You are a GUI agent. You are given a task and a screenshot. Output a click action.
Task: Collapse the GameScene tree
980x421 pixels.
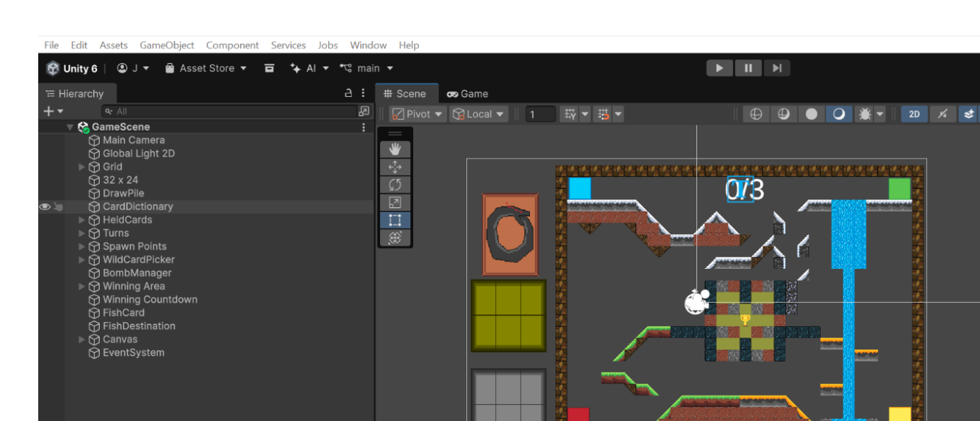[x=70, y=127]
